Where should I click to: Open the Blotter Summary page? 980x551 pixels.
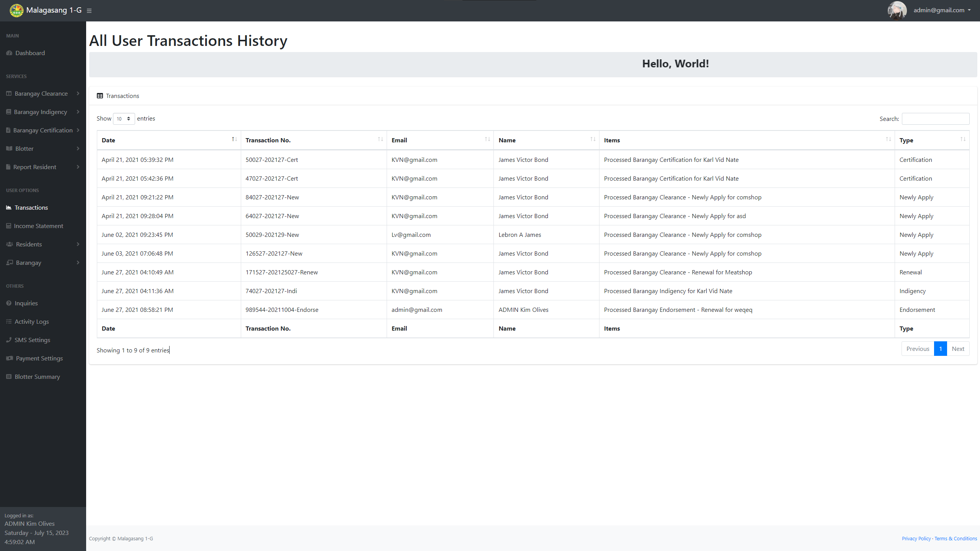[37, 377]
